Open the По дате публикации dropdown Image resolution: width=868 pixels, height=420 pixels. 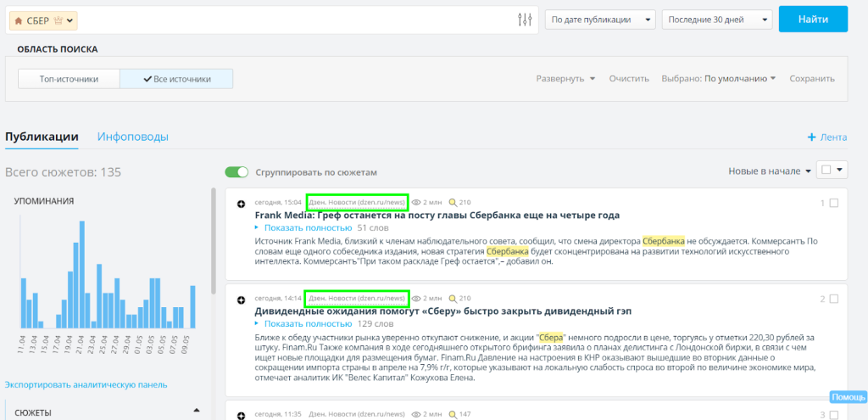pyautogui.click(x=600, y=20)
